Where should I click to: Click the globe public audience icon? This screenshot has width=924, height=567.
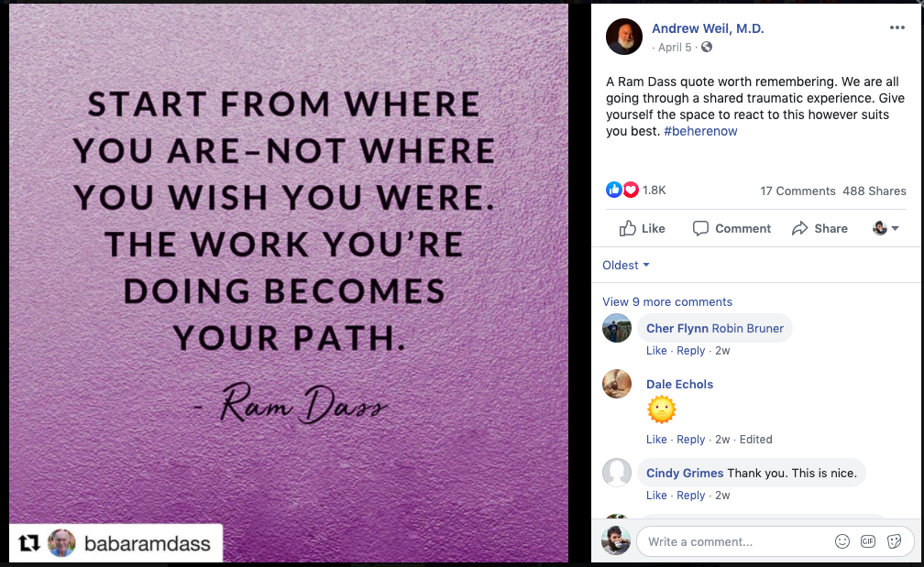pyautogui.click(x=707, y=47)
